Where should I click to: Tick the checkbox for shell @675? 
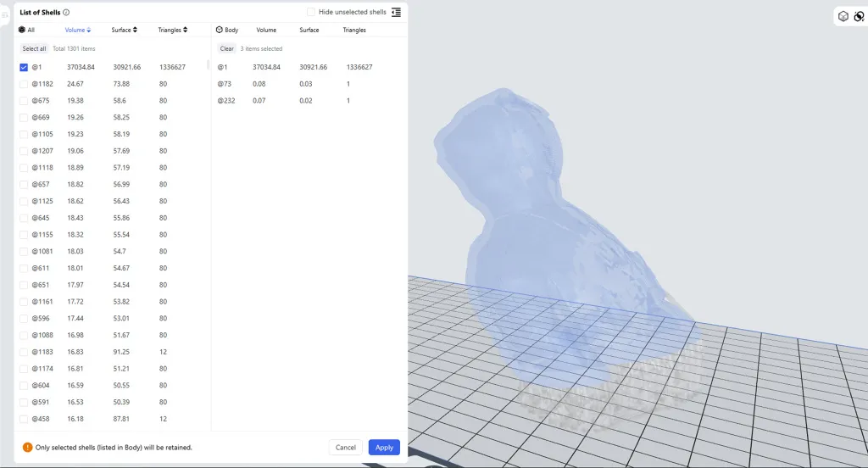point(24,101)
